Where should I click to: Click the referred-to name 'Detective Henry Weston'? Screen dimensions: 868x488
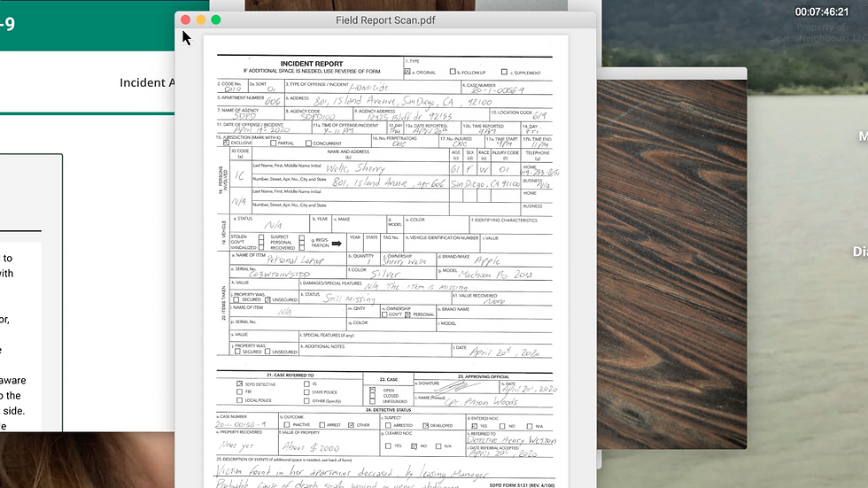click(512, 440)
